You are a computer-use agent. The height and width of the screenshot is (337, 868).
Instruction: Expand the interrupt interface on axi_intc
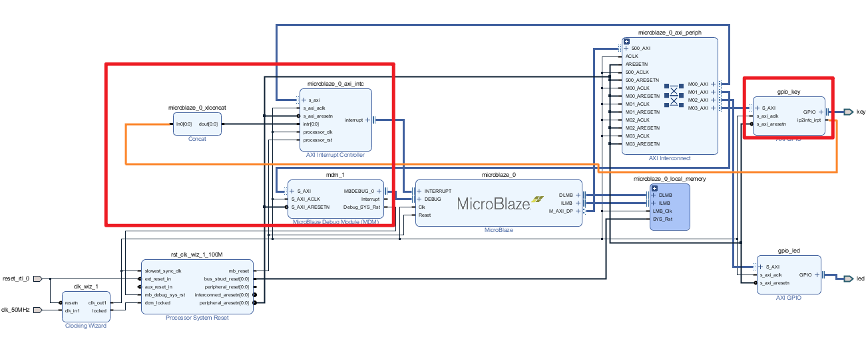point(367,120)
